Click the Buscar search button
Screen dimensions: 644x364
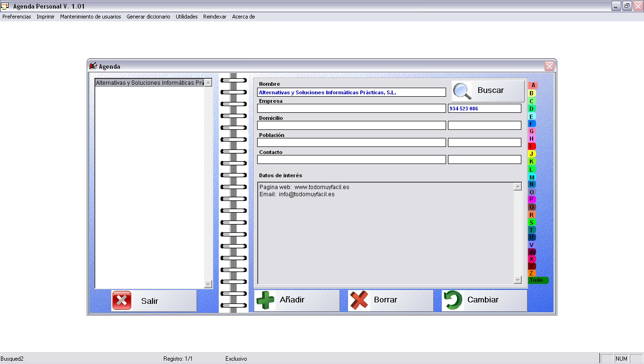488,91
